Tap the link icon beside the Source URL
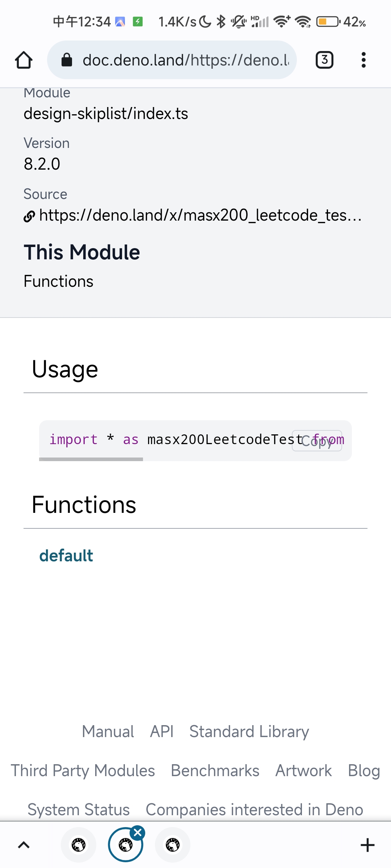Screen dimensions: 391x868 point(29,216)
